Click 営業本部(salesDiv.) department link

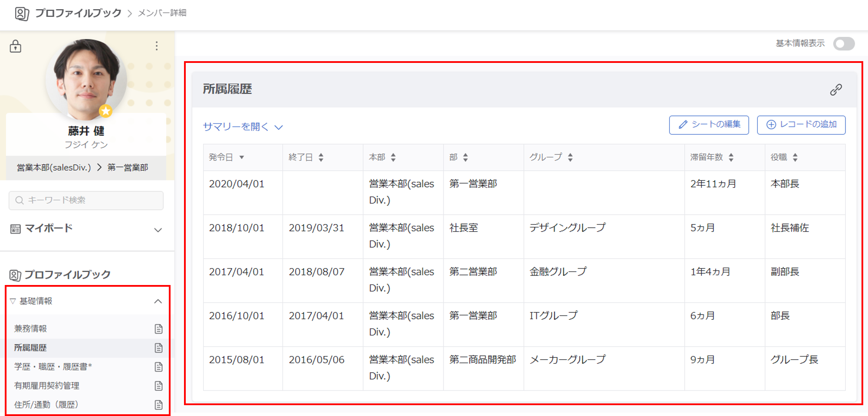[x=54, y=167]
